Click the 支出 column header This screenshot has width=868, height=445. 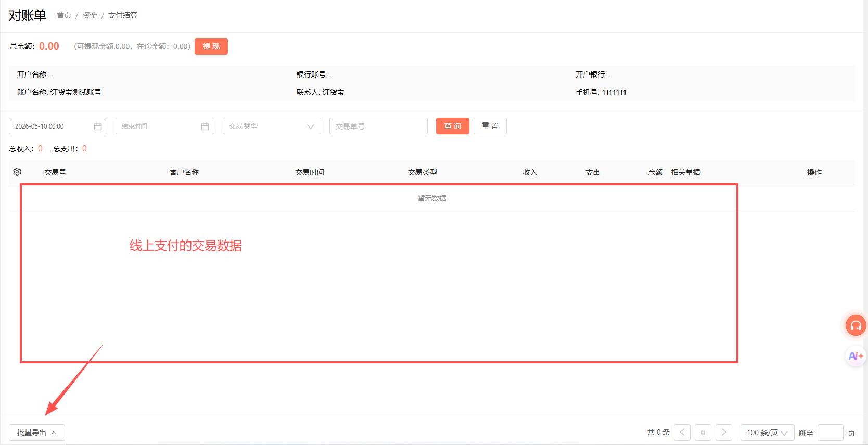point(593,172)
